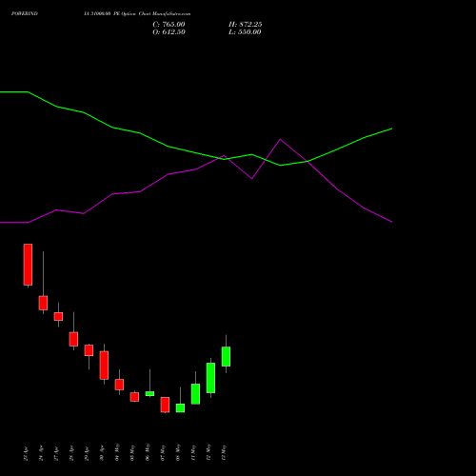
Task: Click the high value H: 872.25
Action: coord(246,25)
